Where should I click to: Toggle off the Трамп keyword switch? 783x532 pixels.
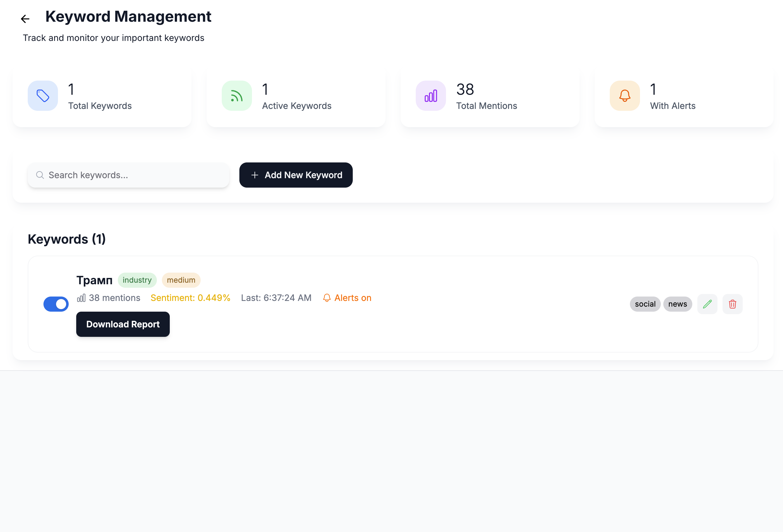click(56, 304)
